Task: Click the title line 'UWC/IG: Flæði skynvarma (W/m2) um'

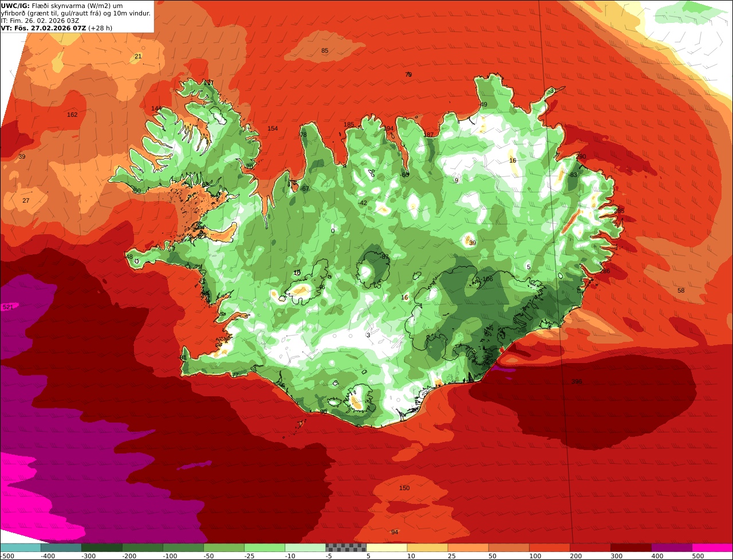Action: point(62,6)
